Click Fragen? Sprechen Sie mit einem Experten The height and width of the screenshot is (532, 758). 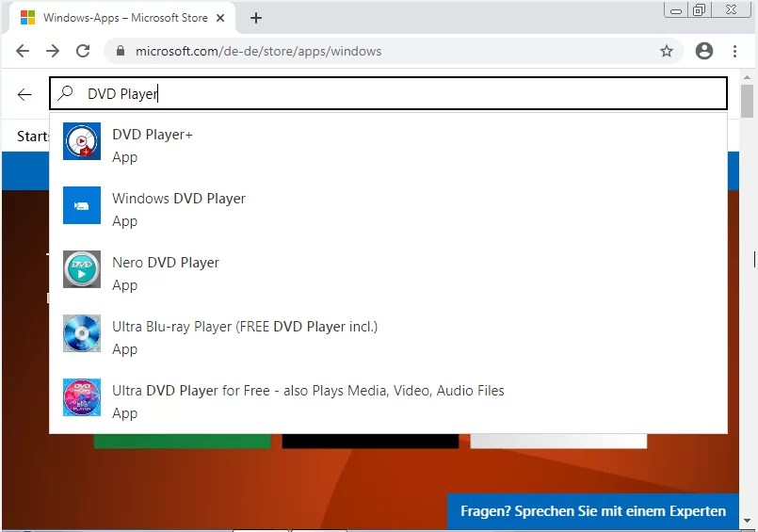(x=592, y=511)
